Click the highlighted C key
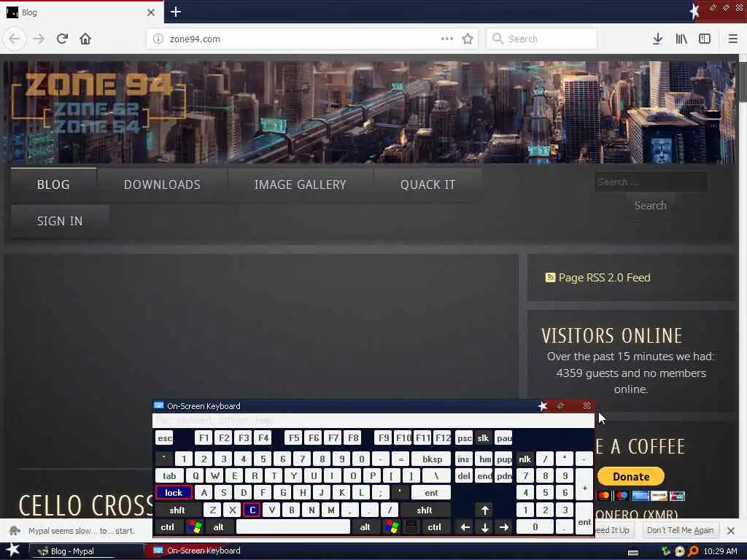The width and height of the screenshot is (747, 560). pos(252,510)
